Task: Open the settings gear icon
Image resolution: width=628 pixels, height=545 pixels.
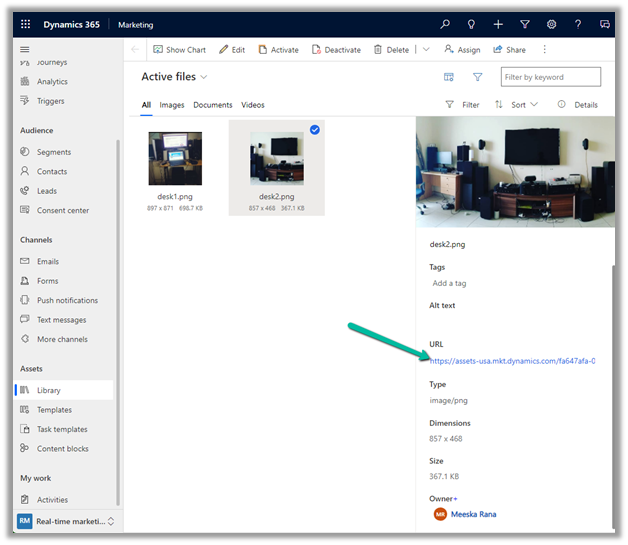Action: point(551,24)
